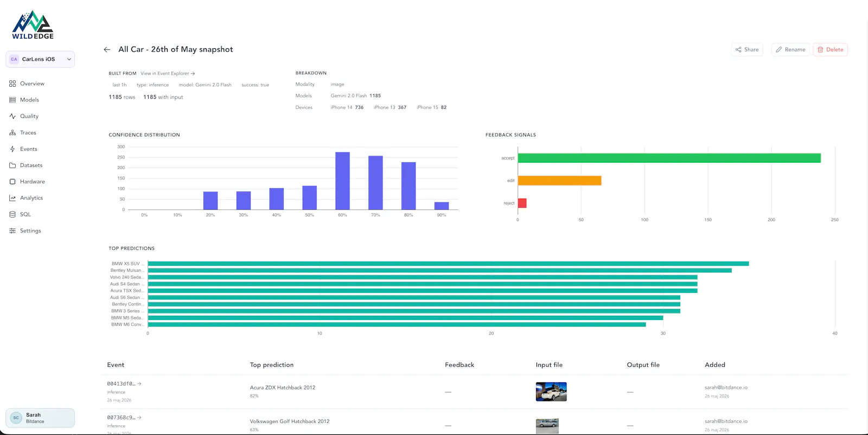This screenshot has height=435, width=868.
Task: Go to the Datasets section
Action: point(31,165)
